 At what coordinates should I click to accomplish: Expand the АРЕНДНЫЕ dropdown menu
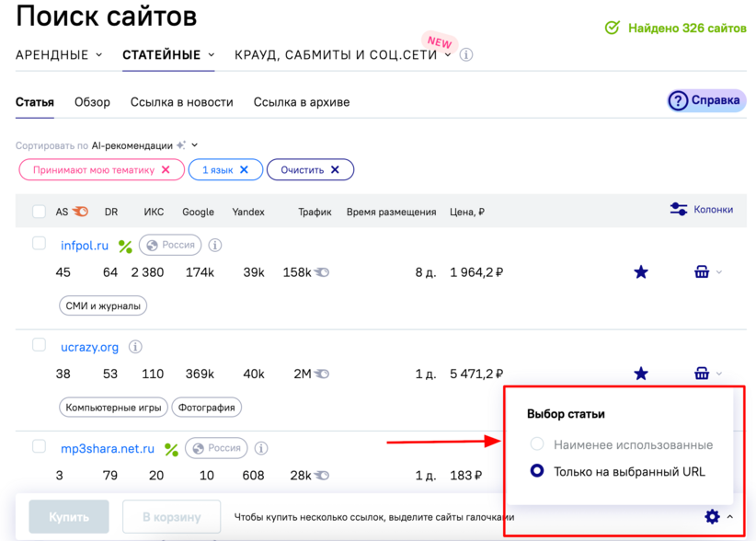[59, 55]
